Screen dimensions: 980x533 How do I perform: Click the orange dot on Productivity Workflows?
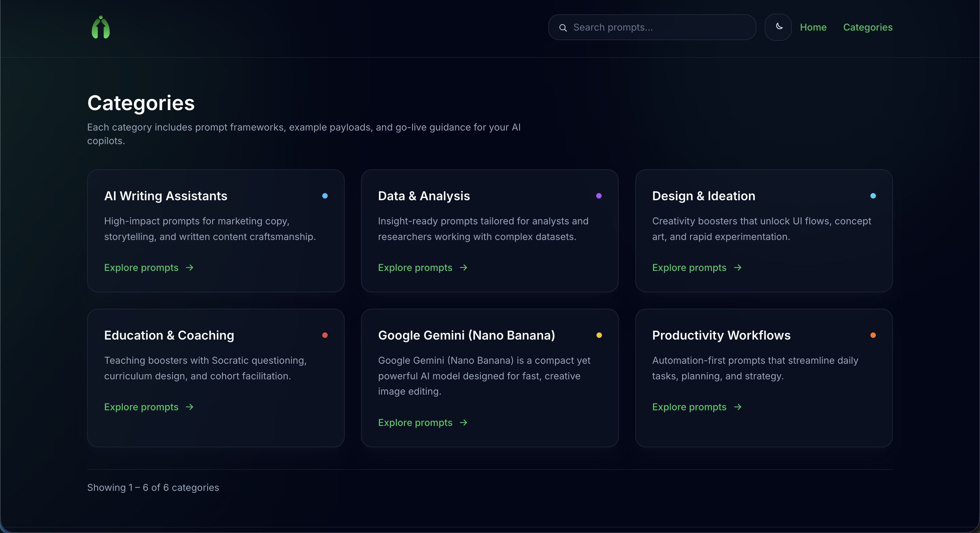click(873, 335)
